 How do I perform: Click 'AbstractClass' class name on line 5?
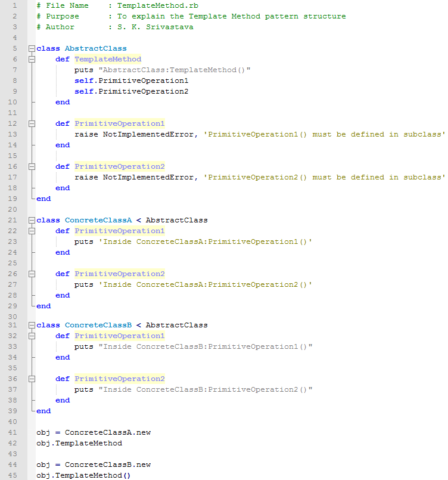point(96,48)
